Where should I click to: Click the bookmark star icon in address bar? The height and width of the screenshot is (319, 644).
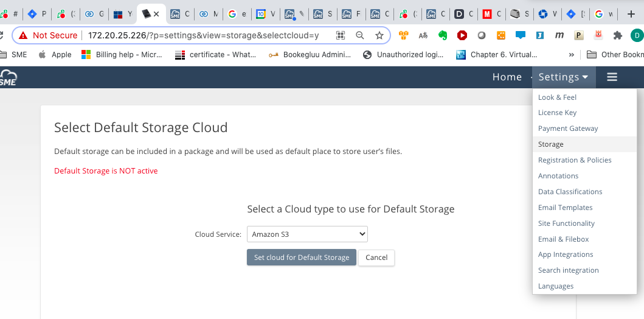coord(379,35)
